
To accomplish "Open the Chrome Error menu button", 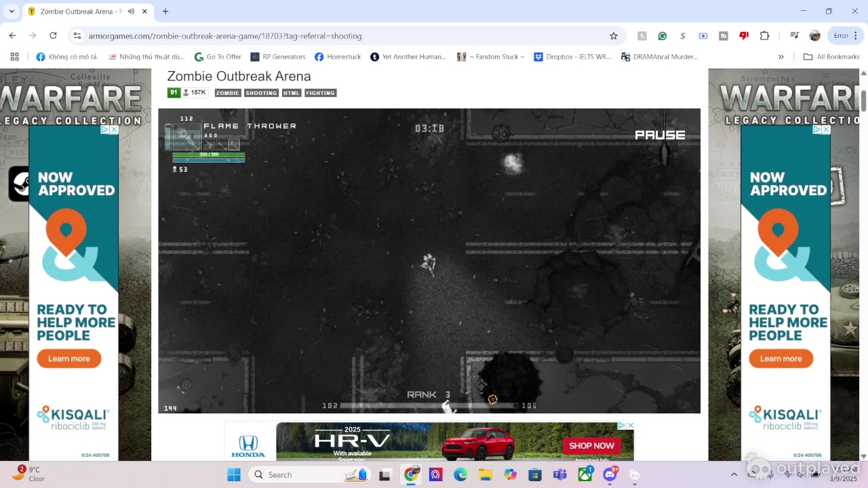I will coord(844,36).
